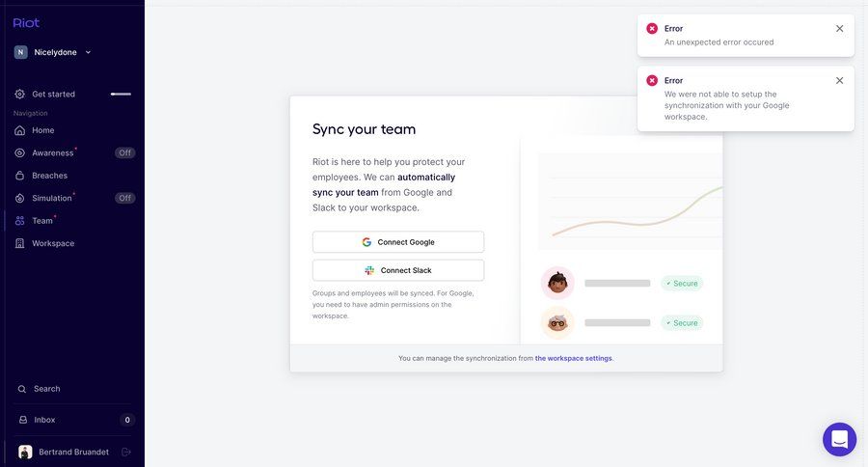The height and width of the screenshot is (467, 868).
Task: Toggle the Awareness Off badge
Action: [124, 152]
